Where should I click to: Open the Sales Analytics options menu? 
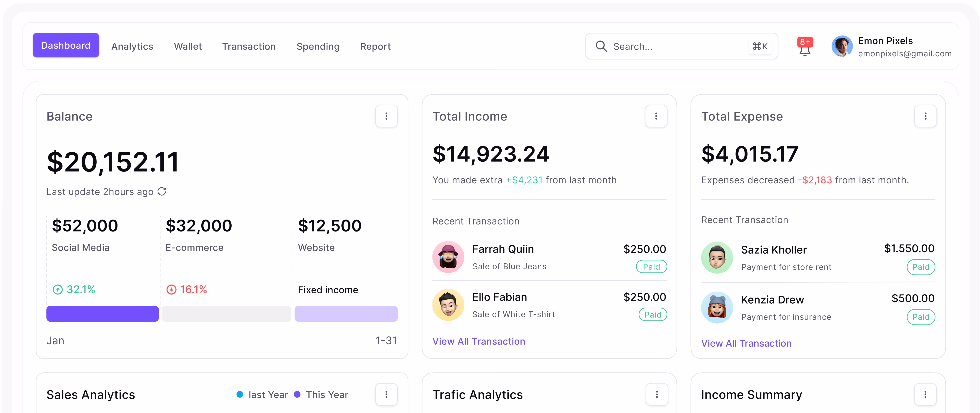(387, 394)
